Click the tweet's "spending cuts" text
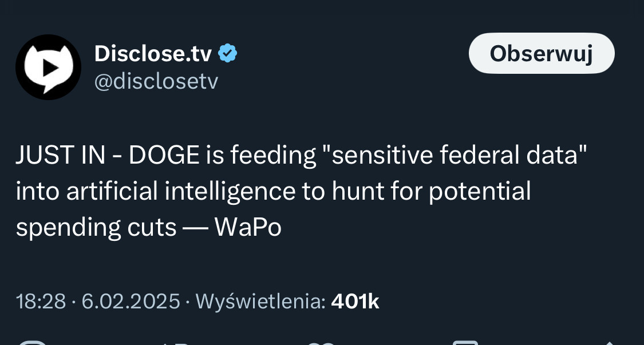The height and width of the screenshot is (345, 644). (96, 228)
